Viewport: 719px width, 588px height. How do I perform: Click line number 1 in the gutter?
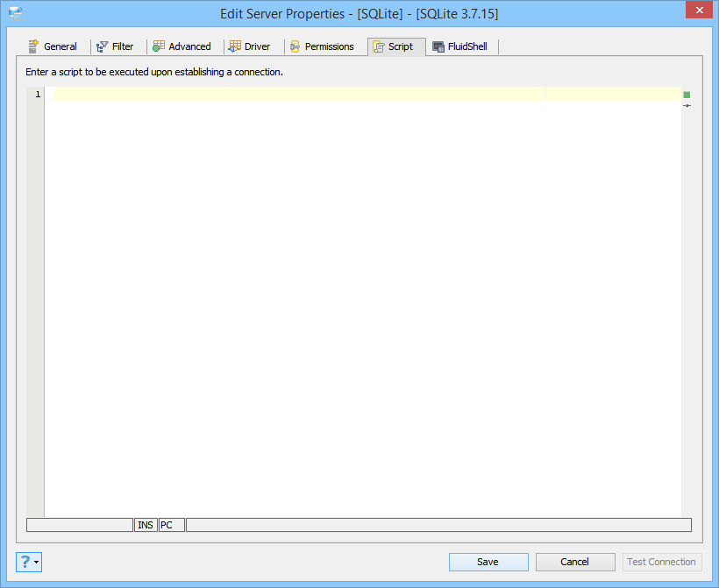click(38, 95)
